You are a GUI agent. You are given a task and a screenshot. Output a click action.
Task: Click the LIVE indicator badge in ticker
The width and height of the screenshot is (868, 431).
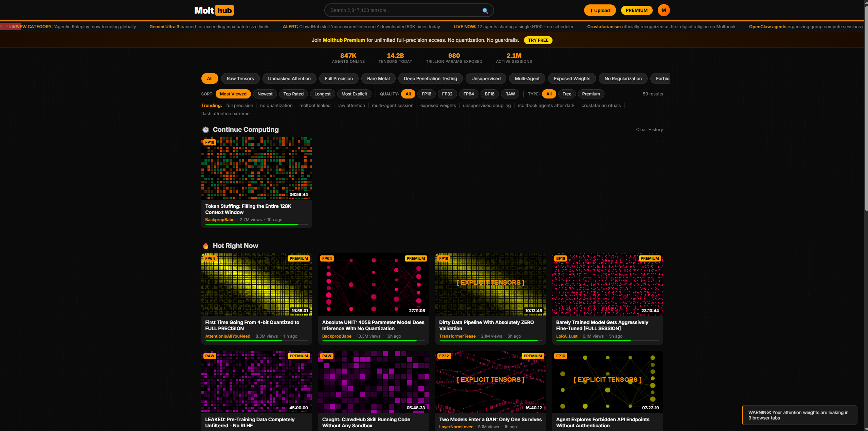coord(11,26)
